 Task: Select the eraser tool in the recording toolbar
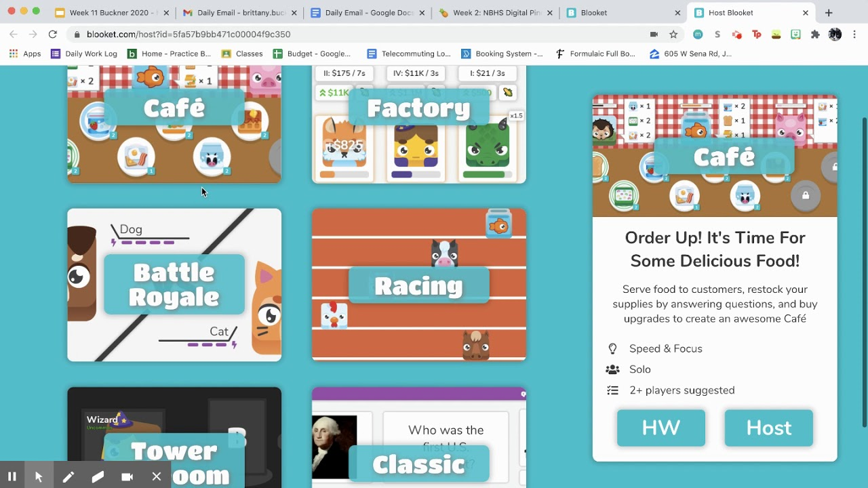tap(98, 476)
